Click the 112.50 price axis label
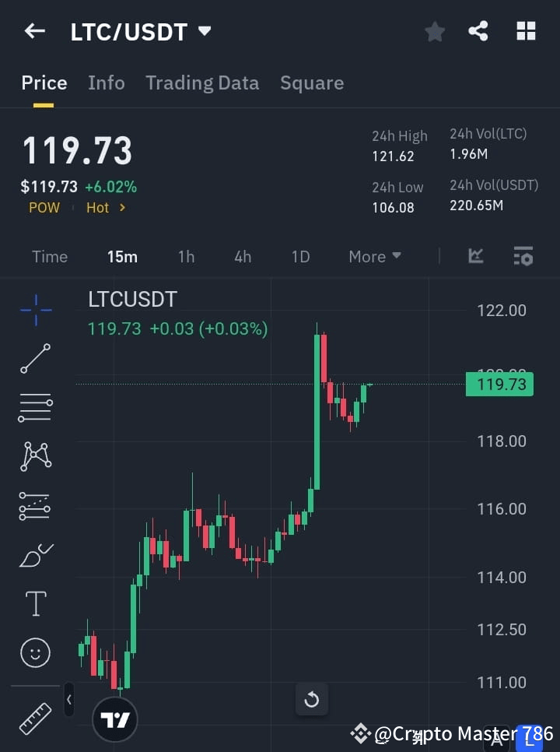 click(502, 629)
